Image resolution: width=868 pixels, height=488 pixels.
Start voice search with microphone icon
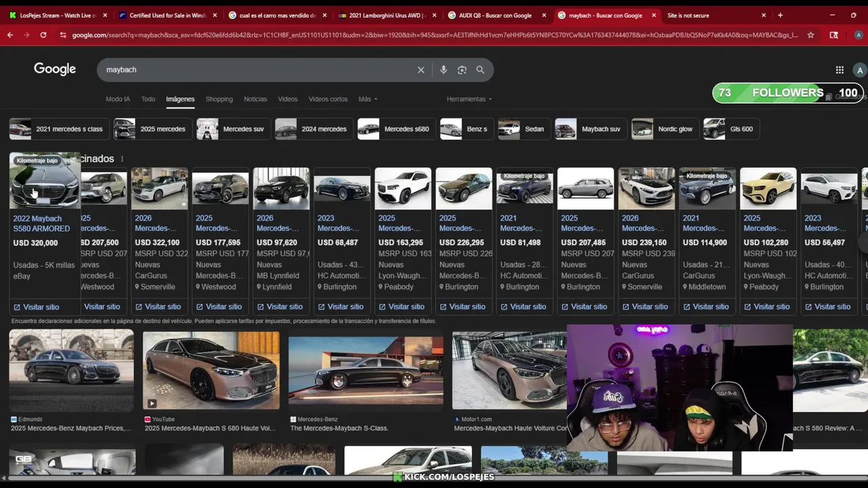point(443,70)
